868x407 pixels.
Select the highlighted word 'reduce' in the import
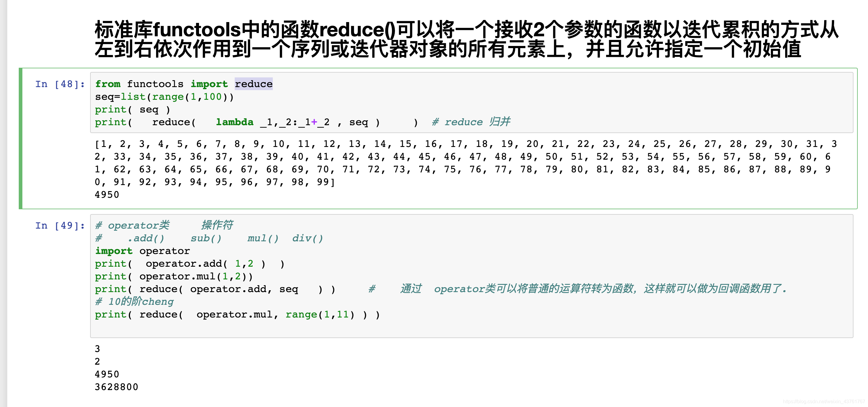click(254, 84)
